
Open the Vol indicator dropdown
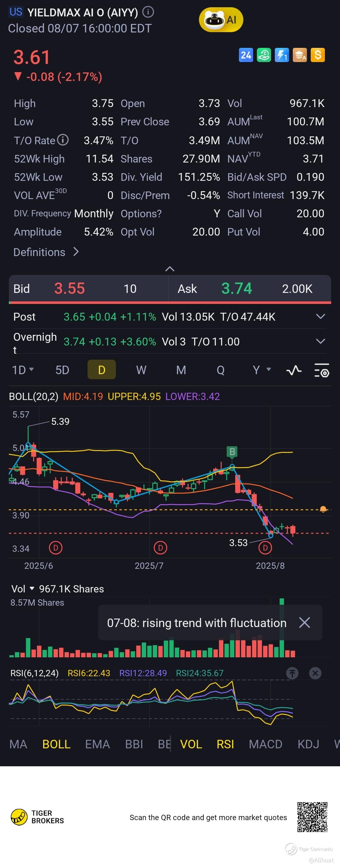(x=23, y=589)
